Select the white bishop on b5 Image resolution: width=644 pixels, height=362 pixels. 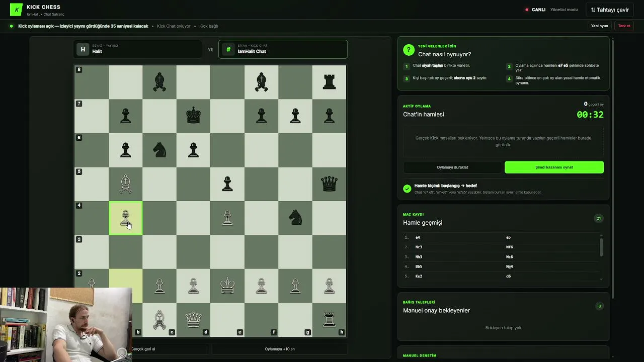click(x=126, y=184)
